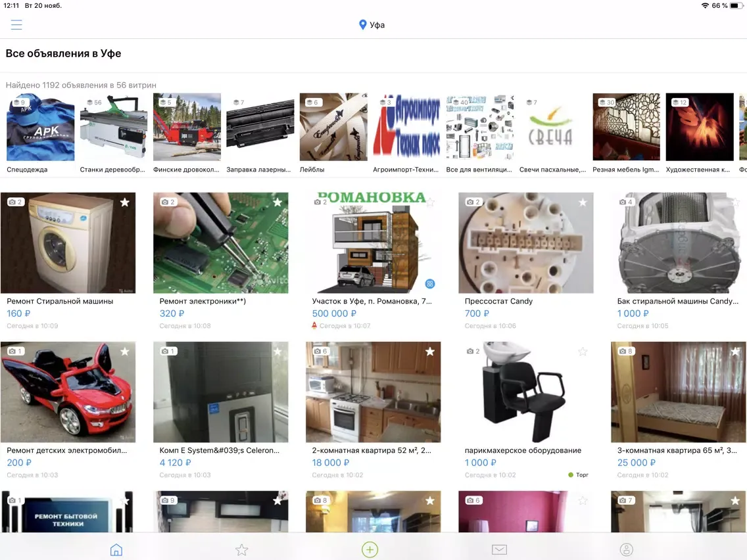Viewport: 747px width, 560px height.
Task: Open the Свечи пасхальные showcase
Action: 553,127
